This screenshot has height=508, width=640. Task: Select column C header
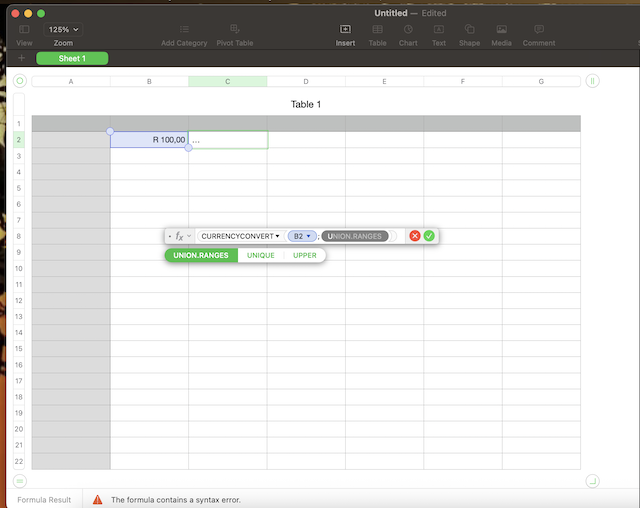228,82
